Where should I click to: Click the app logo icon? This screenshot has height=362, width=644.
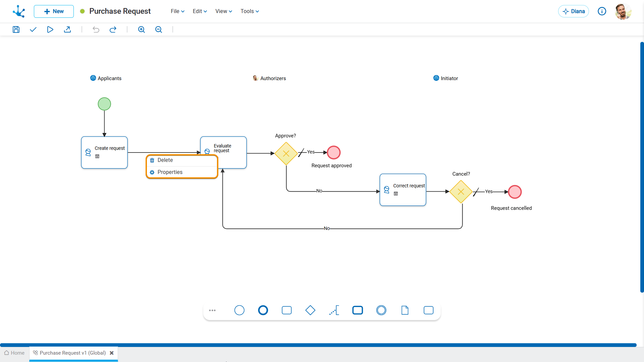[19, 11]
